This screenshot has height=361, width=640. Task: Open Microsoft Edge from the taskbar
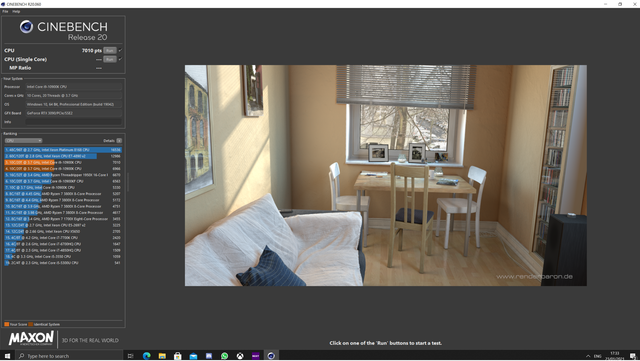pyautogui.click(x=147, y=356)
